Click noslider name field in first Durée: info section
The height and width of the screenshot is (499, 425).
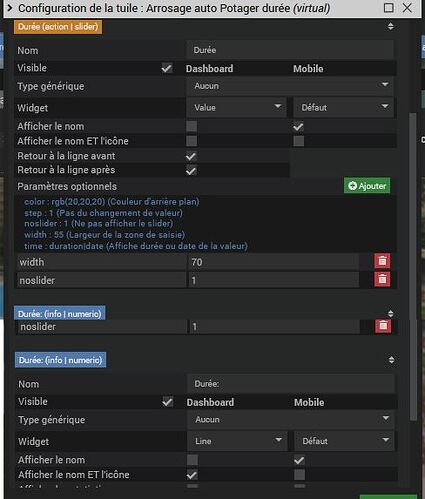102,327
